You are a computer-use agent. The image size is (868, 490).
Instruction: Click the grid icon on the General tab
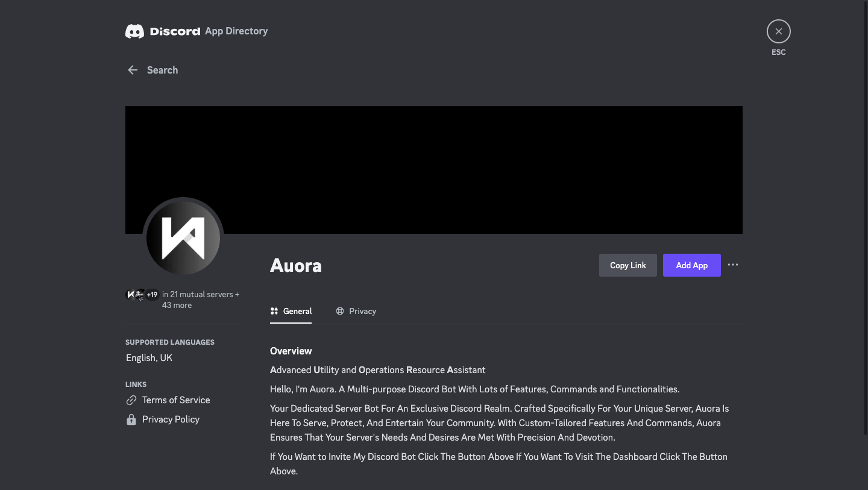point(274,311)
